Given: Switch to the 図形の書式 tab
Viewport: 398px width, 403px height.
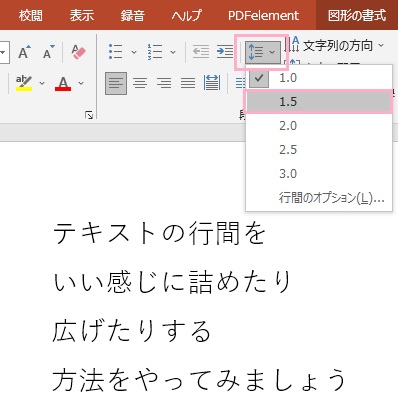Looking at the screenshot, I should (357, 16).
